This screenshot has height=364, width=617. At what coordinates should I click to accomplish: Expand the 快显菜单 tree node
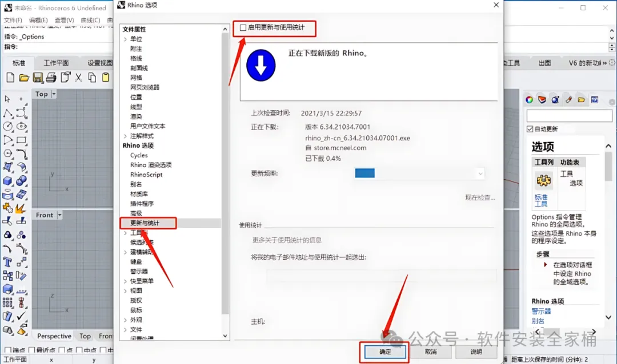pos(125,281)
